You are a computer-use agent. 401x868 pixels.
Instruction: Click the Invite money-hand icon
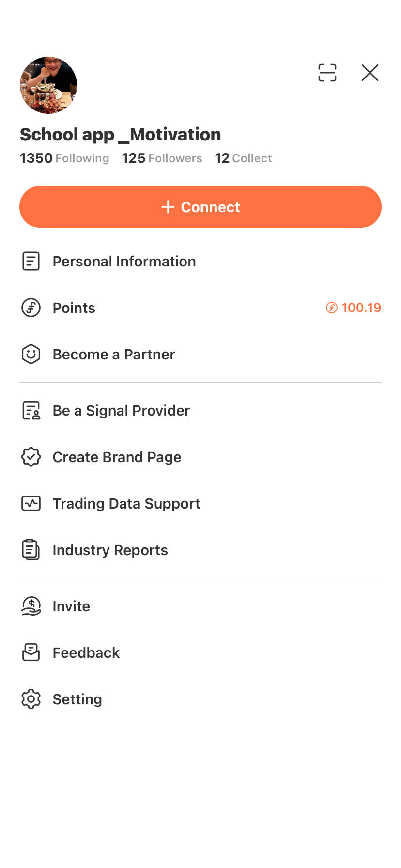(x=31, y=606)
